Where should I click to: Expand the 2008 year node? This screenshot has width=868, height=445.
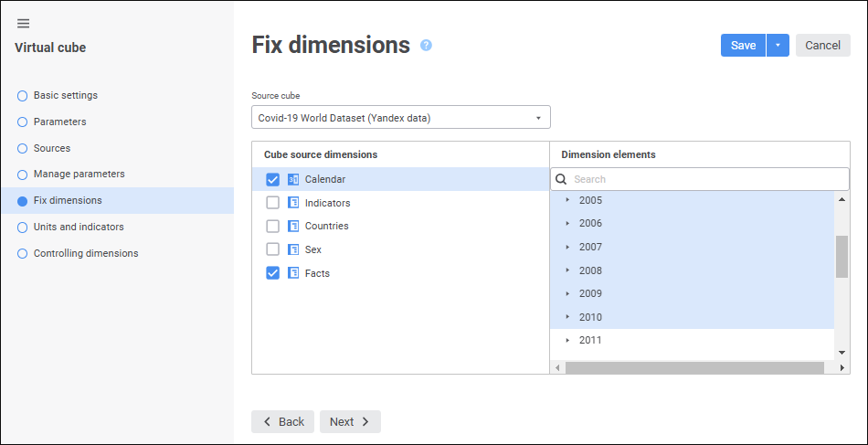[x=567, y=270]
